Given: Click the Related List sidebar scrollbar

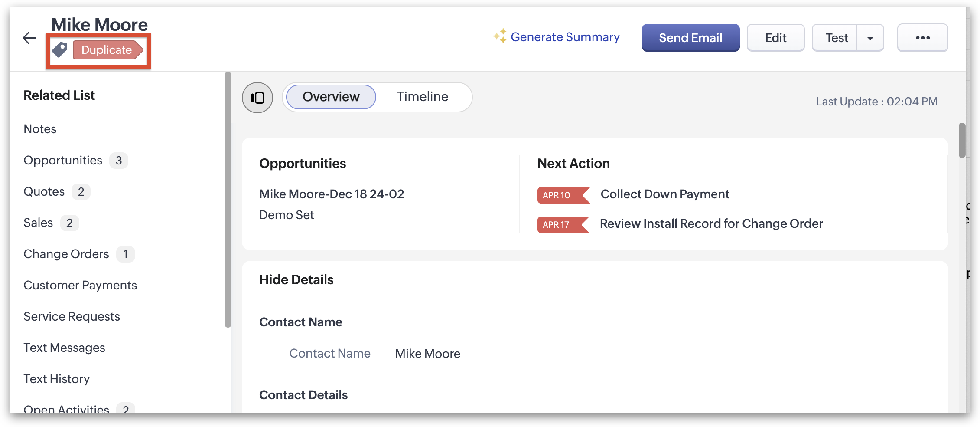Looking at the screenshot, I should [x=228, y=200].
